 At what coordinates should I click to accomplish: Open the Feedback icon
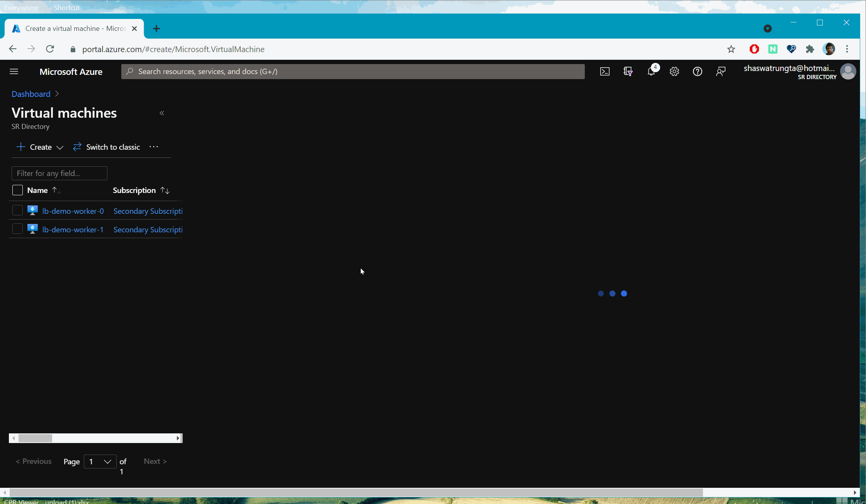coord(721,71)
